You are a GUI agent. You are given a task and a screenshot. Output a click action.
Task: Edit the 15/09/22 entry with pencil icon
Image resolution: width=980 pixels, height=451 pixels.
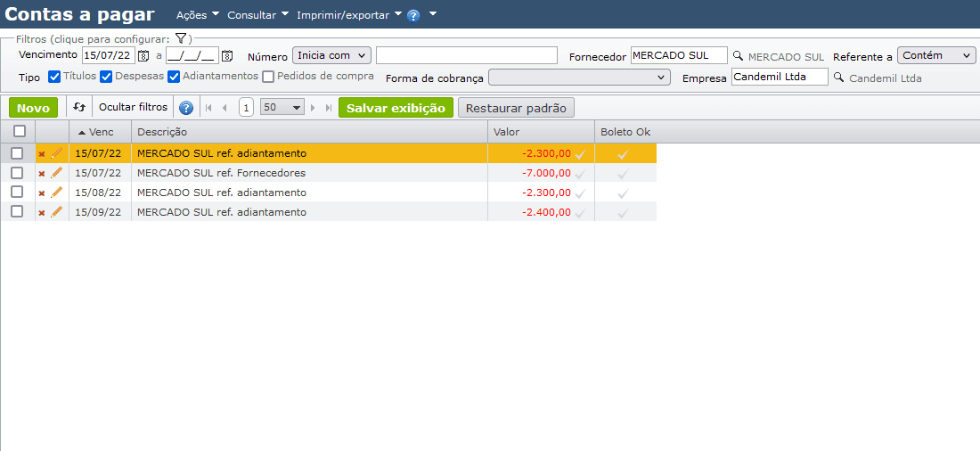[56, 212]
